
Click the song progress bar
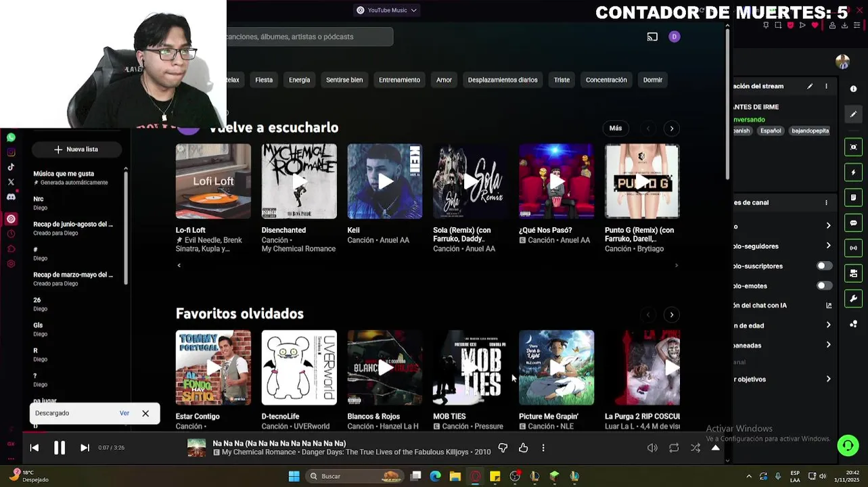(x=376, y=432)
